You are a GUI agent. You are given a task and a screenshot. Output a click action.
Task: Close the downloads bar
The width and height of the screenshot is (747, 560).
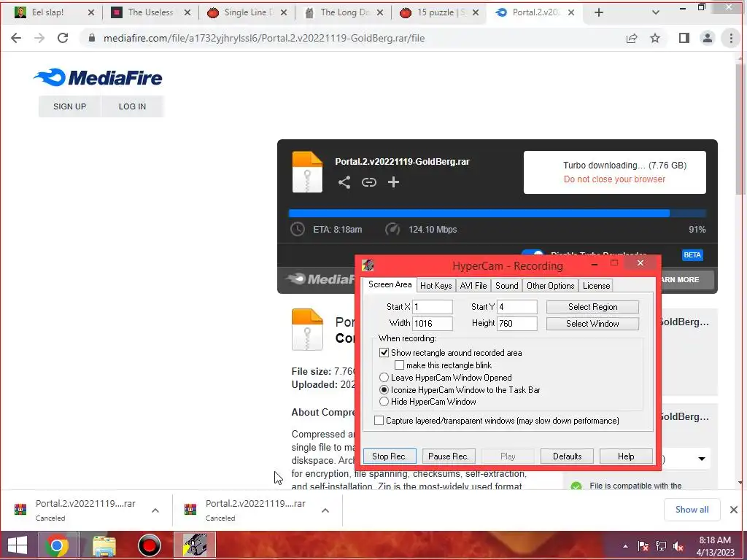coord(734,510)
